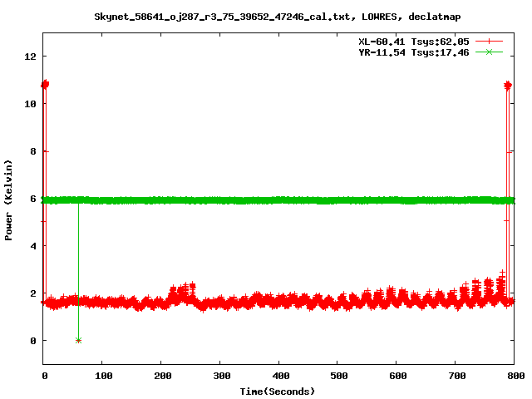Click the green trace at 400 seconds

pyautogui.click(x=278, y=200)
